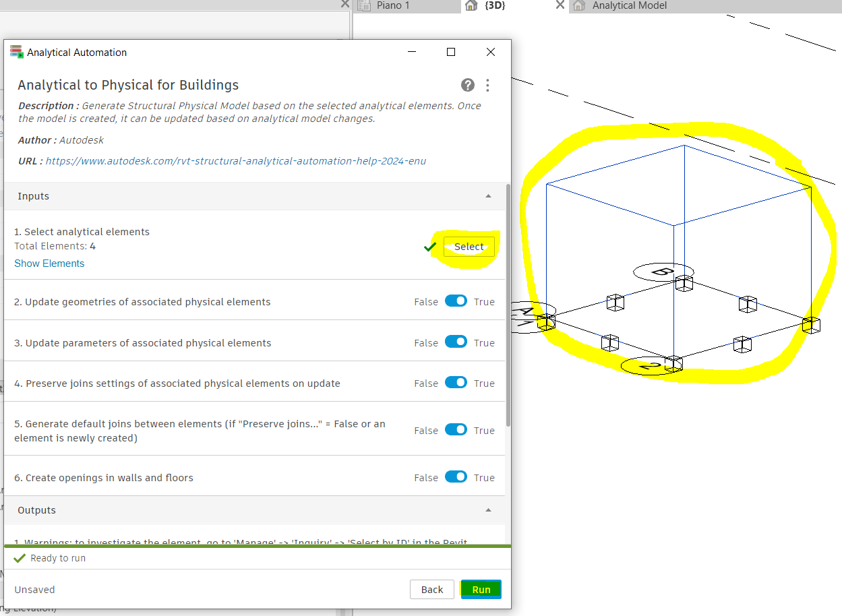Click the Select button for analytical elements

469,247
